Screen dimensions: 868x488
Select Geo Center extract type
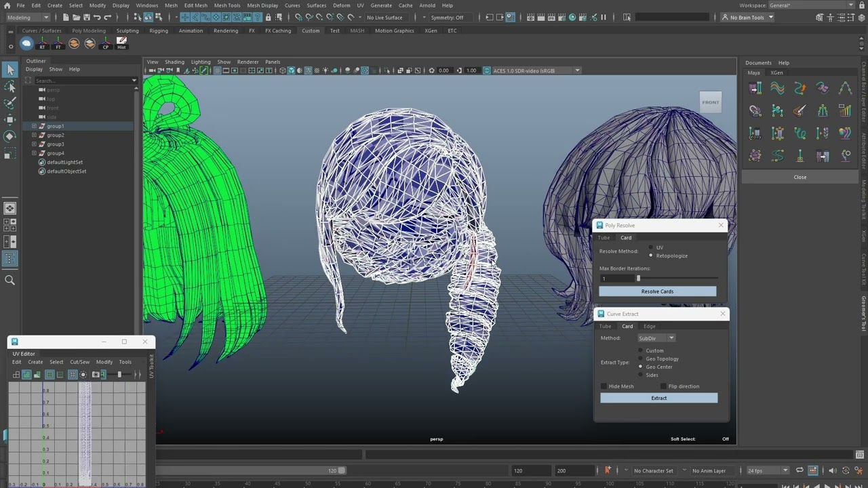(641, 367)
